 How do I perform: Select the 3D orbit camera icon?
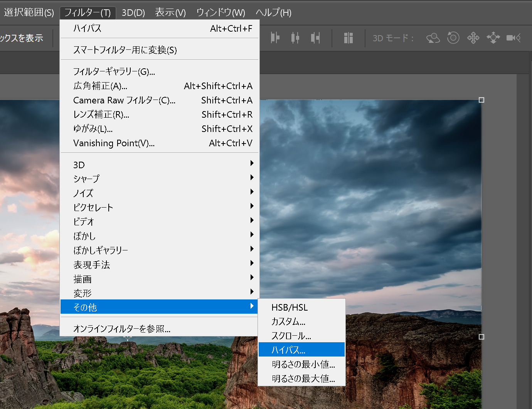(433, 38)
